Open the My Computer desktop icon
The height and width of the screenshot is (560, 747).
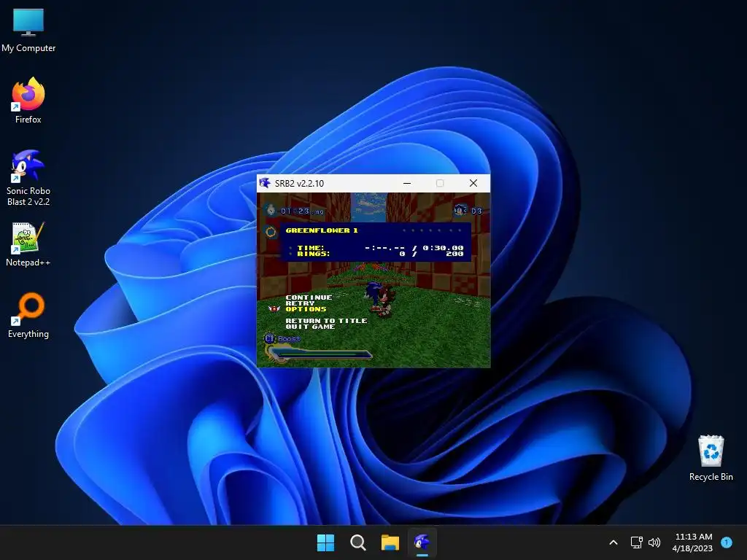tap(28, 30)
